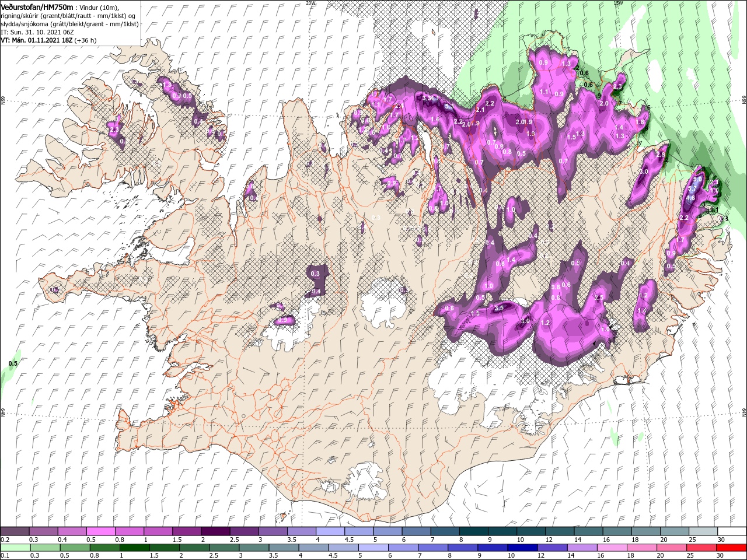Viewport: 747px width, 560px height.
Task: Pick the pale grey snow swatch starting at 25
Action: [704, 531]
